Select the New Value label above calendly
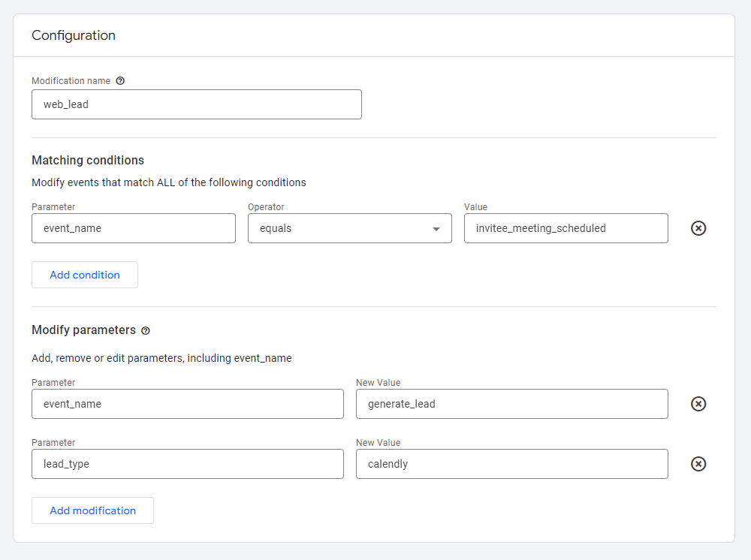This screenshot has width=751, height=560. 378,443
